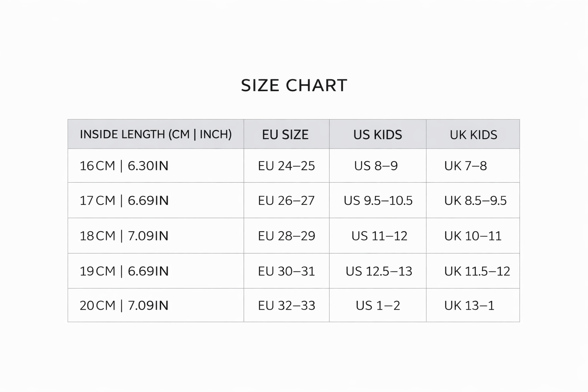
Task: Click the SIZE CHART title
Action: [294, 85]
